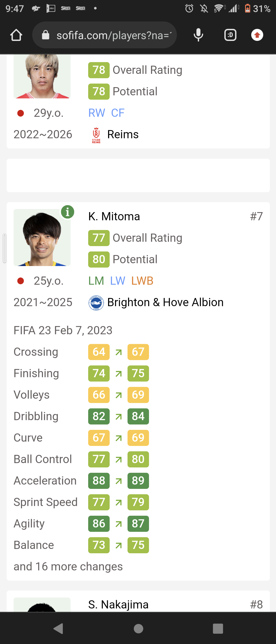Tap the Stade Reims club crest
Screen dimensions: 276x644
96,135
